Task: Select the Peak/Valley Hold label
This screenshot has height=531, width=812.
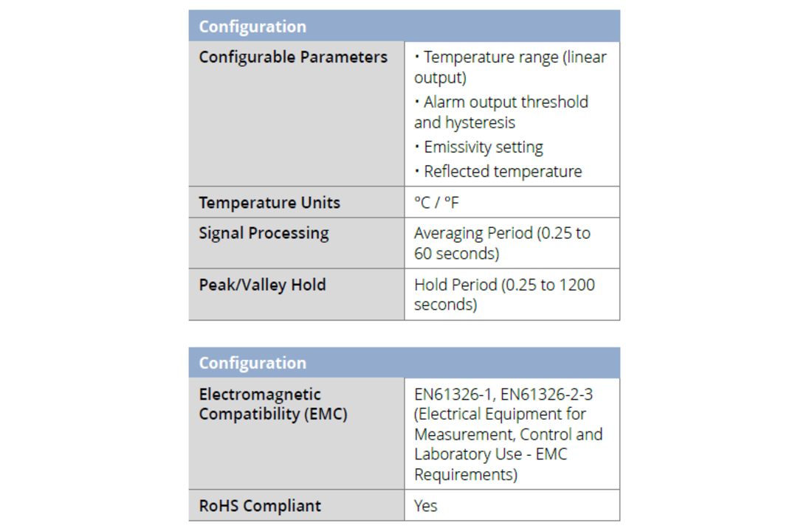Action: tap(262, 285)
